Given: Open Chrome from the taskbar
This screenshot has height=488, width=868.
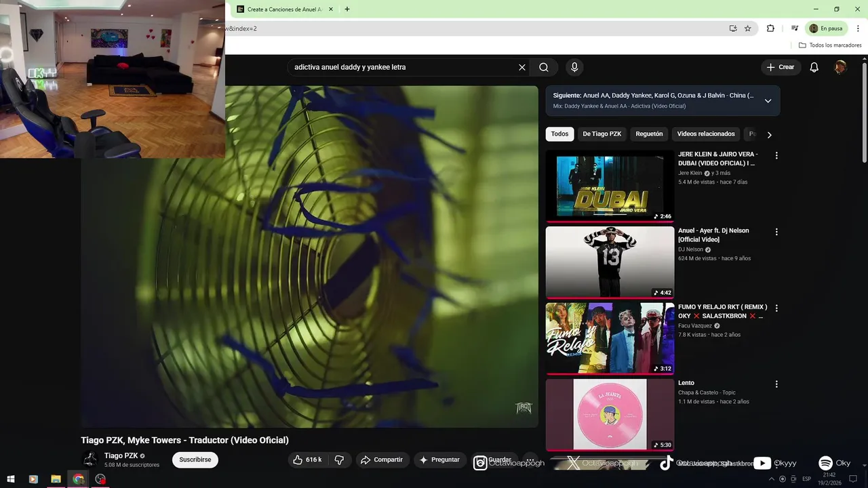Looking at the screenshot, I should [x=78, y=479].
